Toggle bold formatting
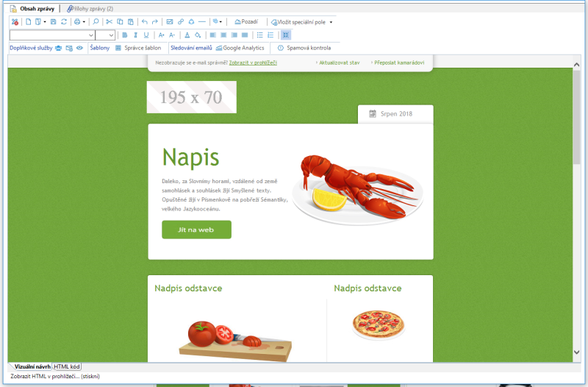 (x=125, y=35)
